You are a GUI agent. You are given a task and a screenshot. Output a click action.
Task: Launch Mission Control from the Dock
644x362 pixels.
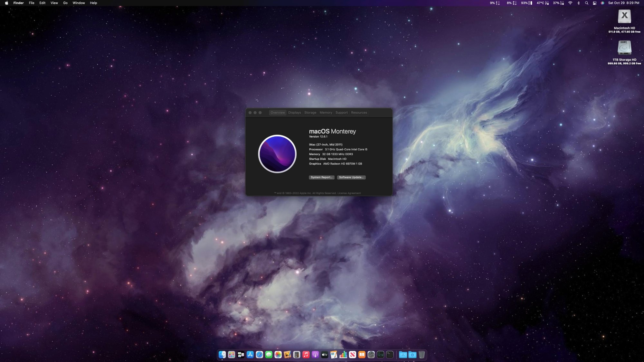coord(241,355)
